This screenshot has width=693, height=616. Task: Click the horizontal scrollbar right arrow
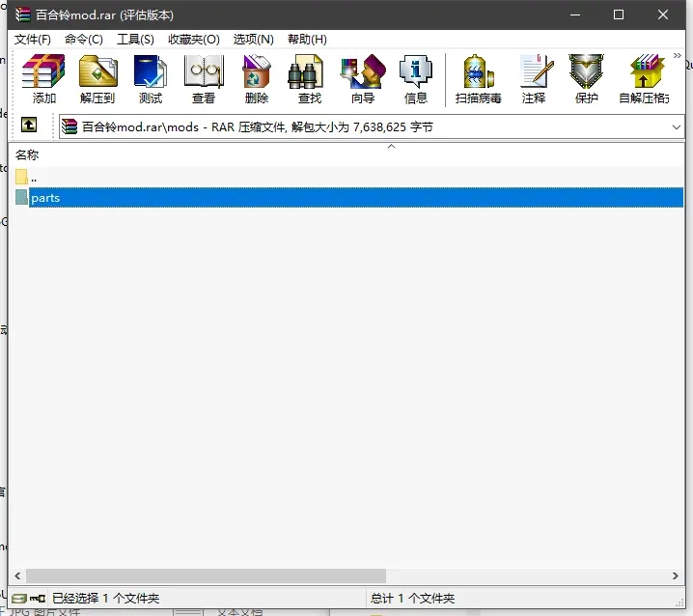(x=676, y=575)
